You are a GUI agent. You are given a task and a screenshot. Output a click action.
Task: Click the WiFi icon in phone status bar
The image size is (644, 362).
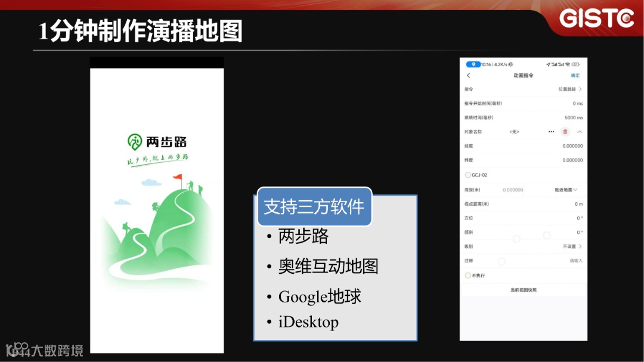pos(568,64)
